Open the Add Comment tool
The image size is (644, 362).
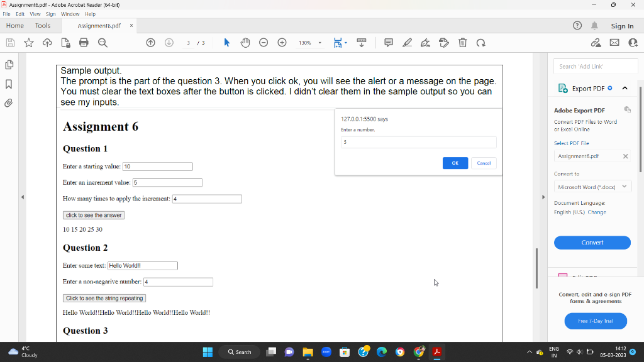(x=389, y=42)
